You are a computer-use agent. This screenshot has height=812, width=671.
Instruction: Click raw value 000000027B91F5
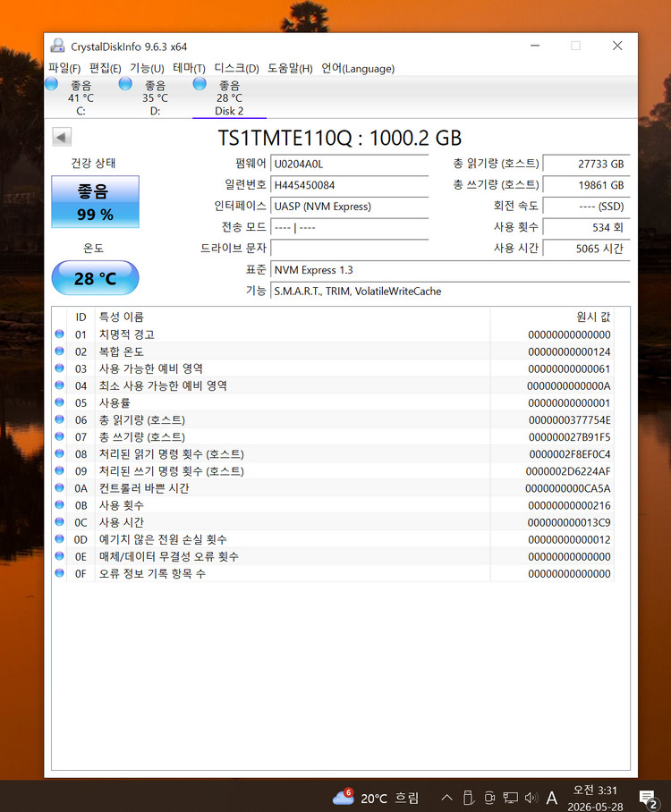tap(569, 437)
